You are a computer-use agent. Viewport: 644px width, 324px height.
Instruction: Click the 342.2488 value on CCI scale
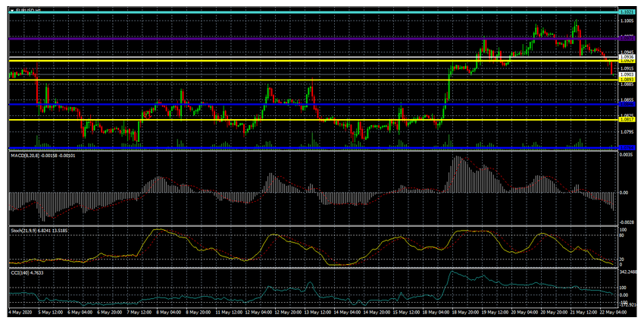tap(630, 272)
